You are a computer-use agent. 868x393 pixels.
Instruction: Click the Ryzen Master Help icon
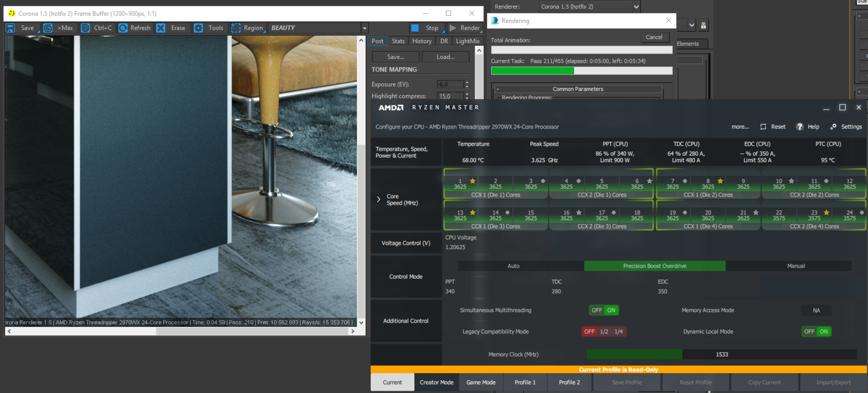[x=800, y=127]
